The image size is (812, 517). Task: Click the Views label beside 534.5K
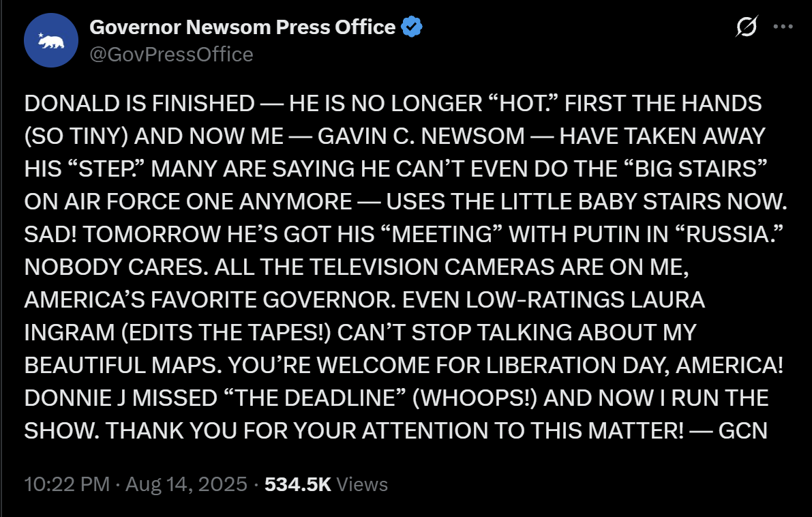tap(362, 484)
